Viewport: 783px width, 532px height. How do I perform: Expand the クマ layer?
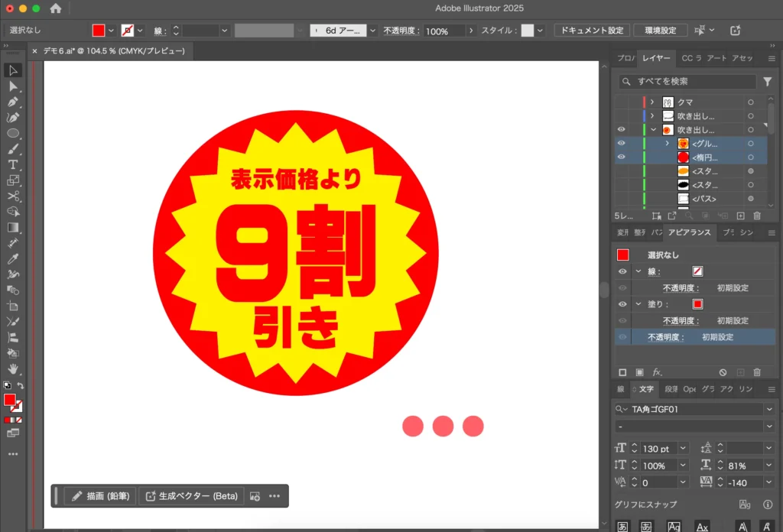click(x=653, y=101)
